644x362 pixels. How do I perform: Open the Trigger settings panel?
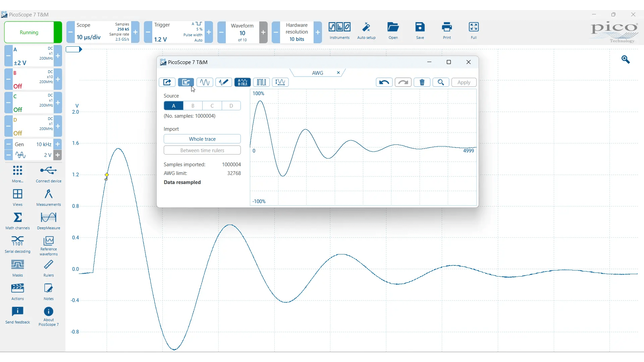pyautogui.click(x=178, y=32)
